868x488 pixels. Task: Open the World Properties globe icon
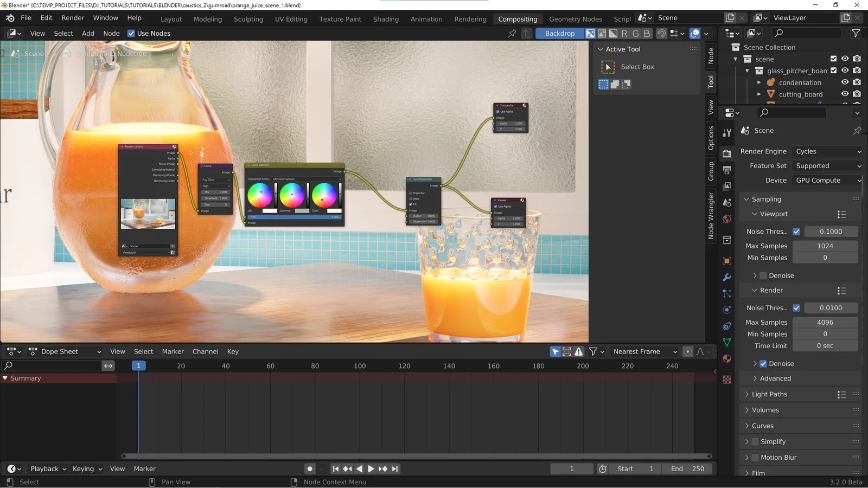pyautogui.click(x=727, y=219)
